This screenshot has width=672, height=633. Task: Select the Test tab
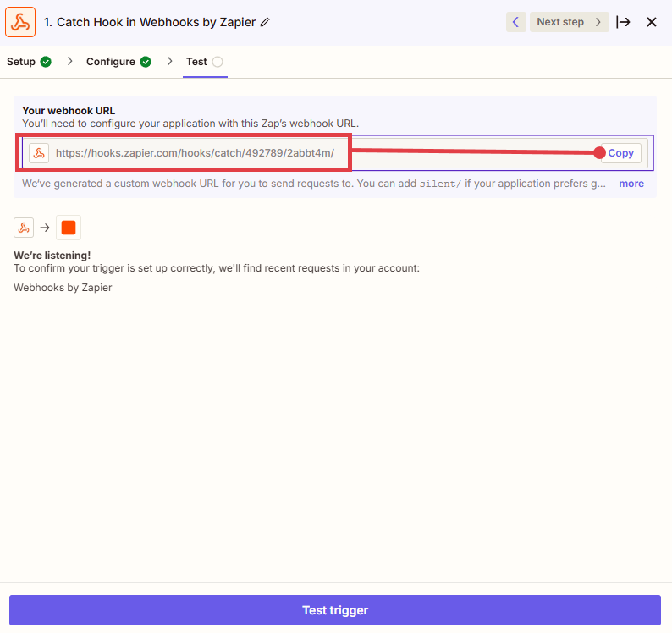point(196,62)
